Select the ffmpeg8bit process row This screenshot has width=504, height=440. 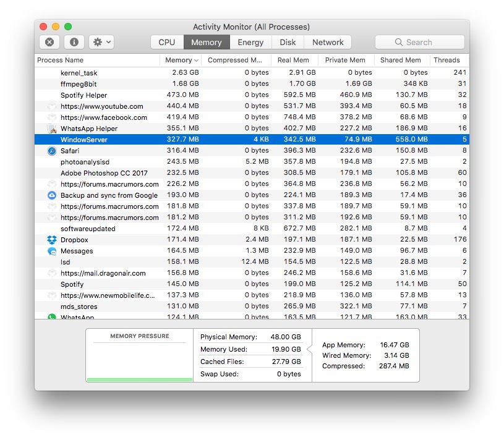(x=252, y=84)
